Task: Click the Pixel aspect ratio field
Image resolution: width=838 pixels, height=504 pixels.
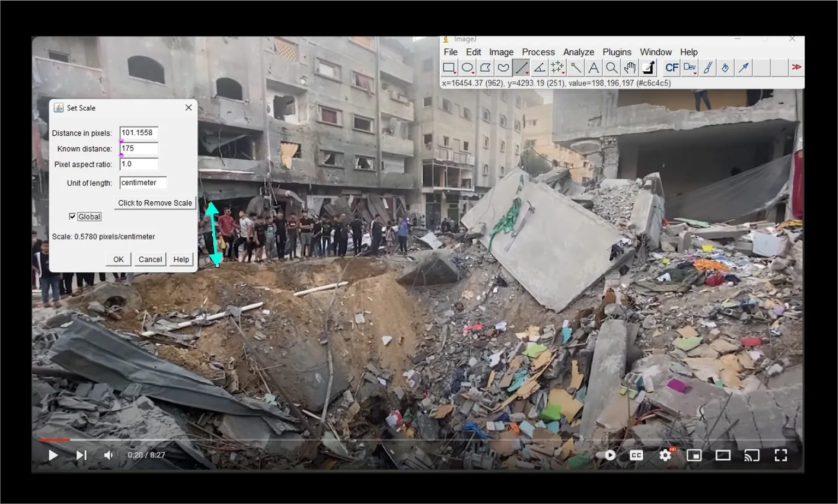Action: (139, 164)
